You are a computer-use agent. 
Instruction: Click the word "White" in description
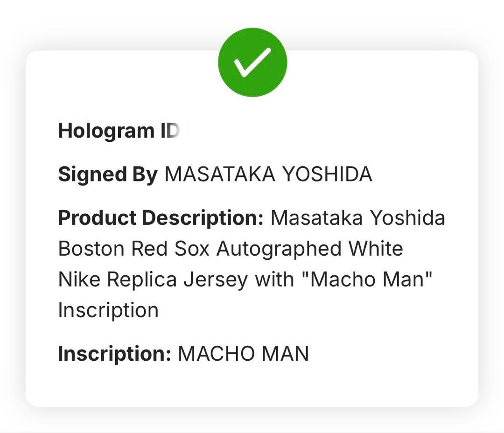(376, 249)
